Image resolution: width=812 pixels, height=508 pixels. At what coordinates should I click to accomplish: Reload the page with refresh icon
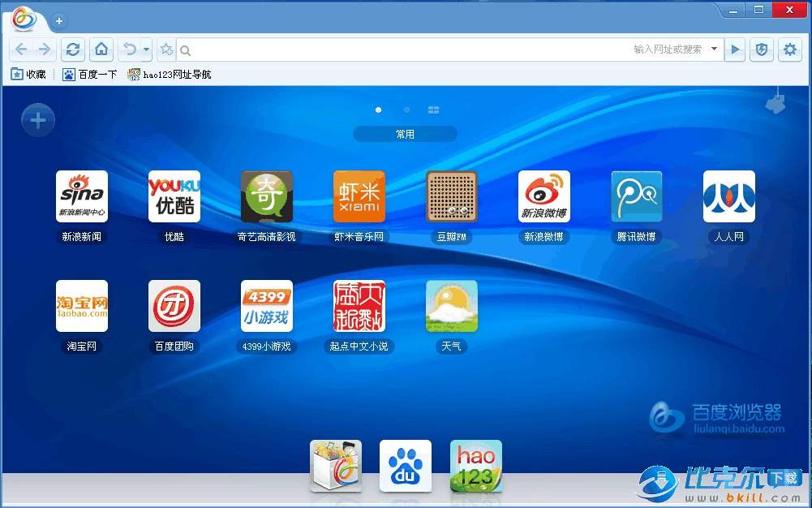tap(73, 50)
